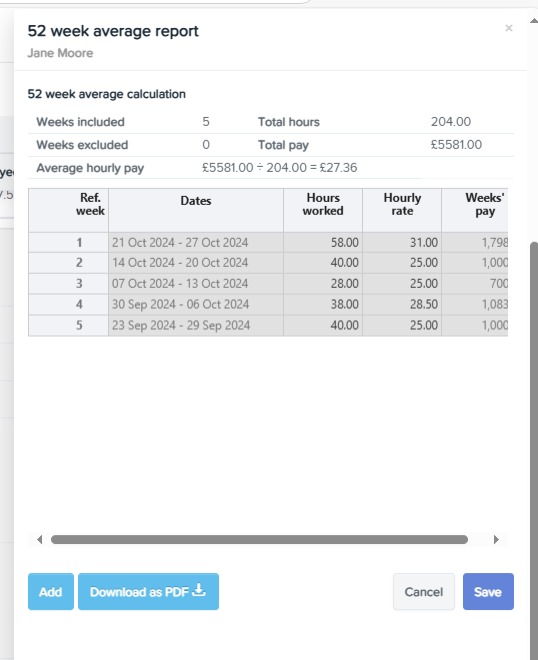Click the Add button

click(51, 591)
